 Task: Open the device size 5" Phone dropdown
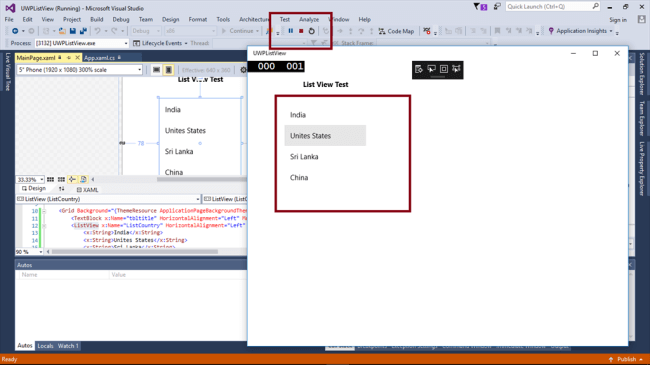80,70
